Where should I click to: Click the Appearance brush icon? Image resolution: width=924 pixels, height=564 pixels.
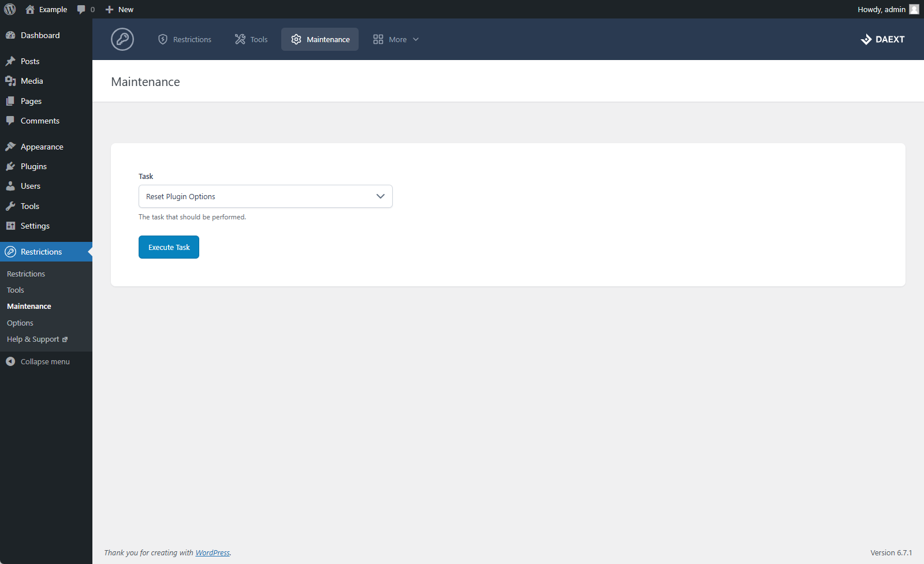[10, 147]
